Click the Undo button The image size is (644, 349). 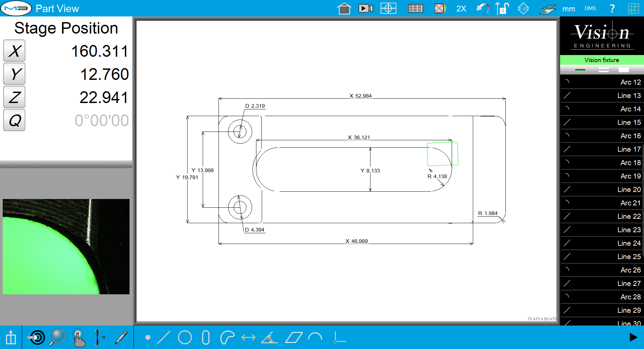point(482,8)
